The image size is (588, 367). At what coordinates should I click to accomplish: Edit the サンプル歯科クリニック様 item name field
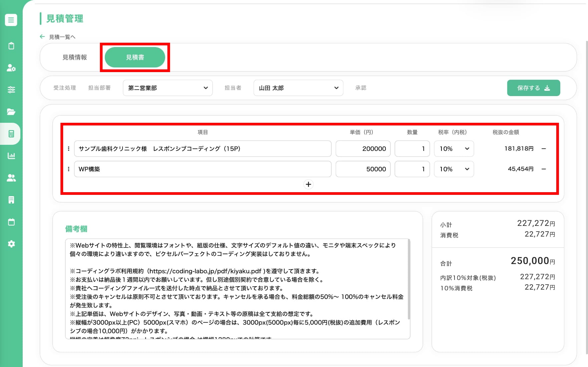point(203,149)
